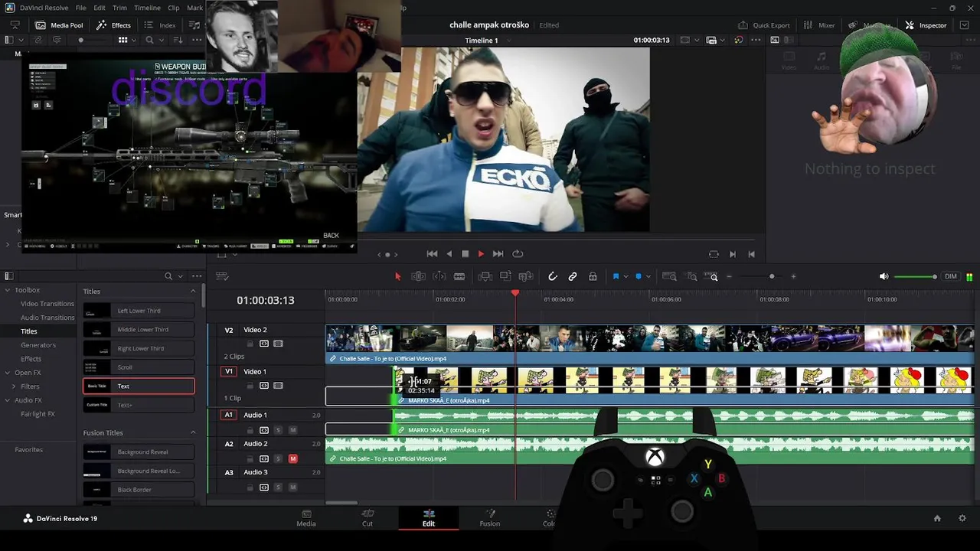Click the Replace Clip icon
980x551 pixels.
526,276
